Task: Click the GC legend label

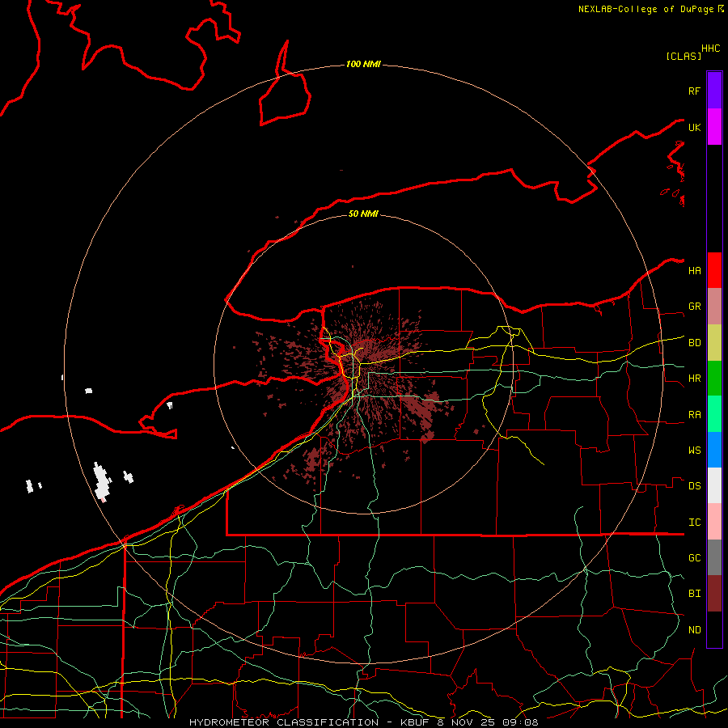Action: click(x=694, y=558)
